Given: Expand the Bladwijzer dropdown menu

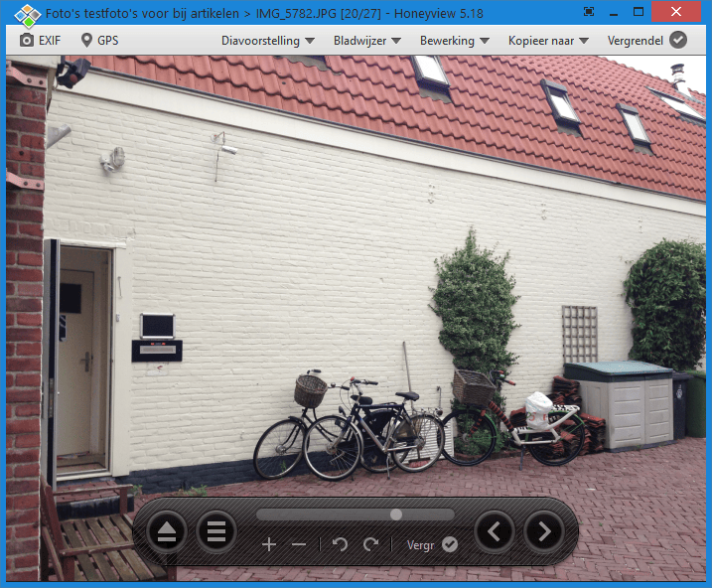Looking at the screenshot, I should 366,41.
